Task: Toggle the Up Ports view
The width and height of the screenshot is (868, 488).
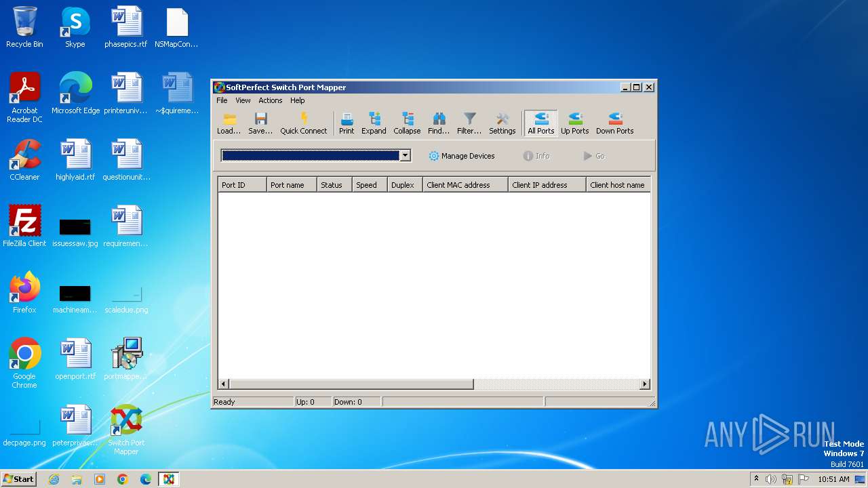Action: pyautogui.click(x=574, y=124)
